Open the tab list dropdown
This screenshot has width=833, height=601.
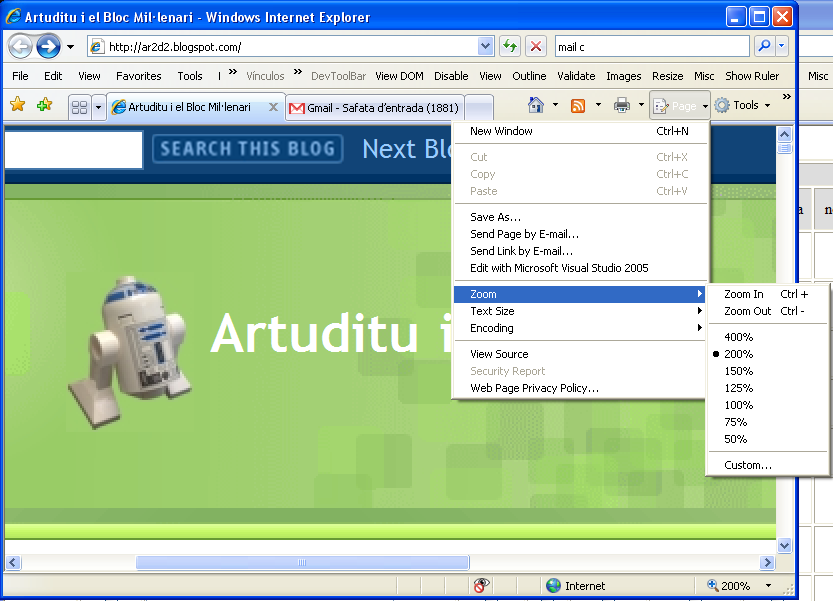[98, 107]
